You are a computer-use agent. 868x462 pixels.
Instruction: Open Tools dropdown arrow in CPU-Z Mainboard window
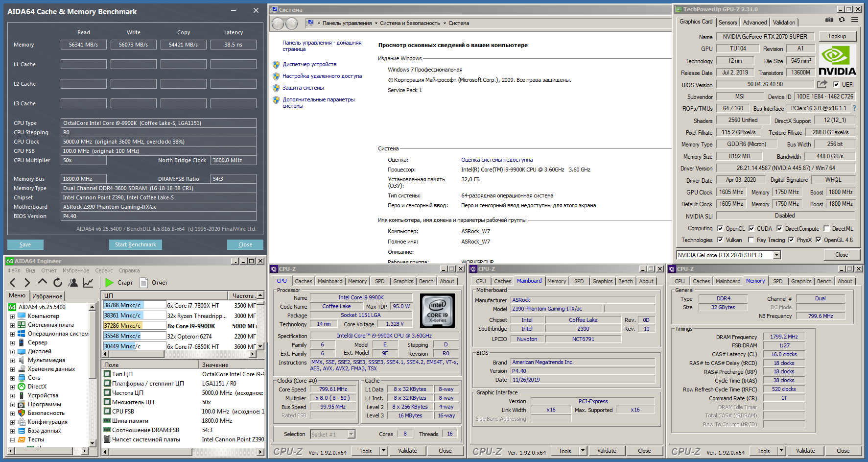click(583, 451)
